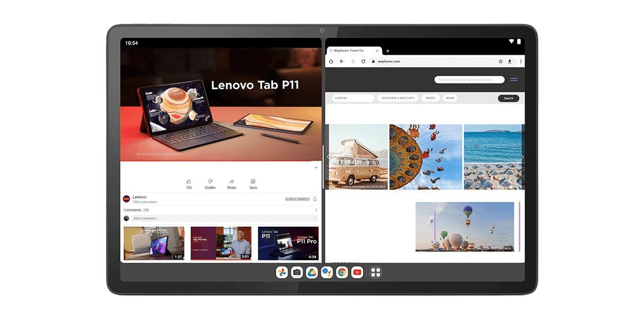Expand the Comments section
The width and height of the screenshot is (644, 327).
316,210
